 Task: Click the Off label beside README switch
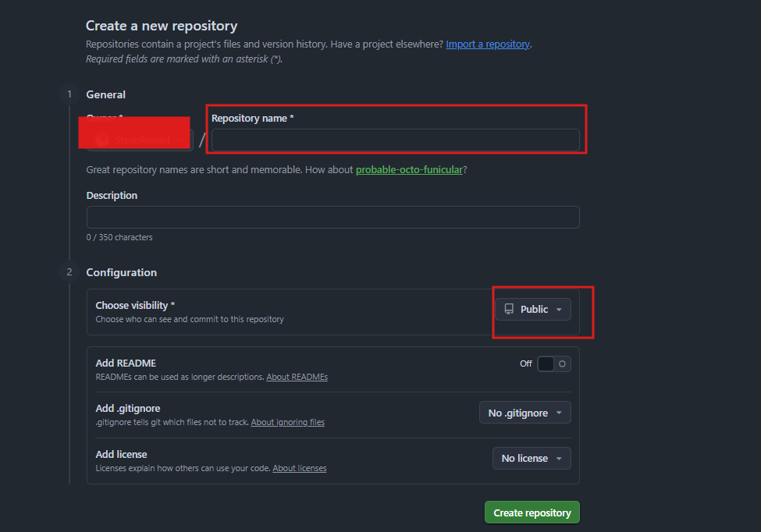click(x=526, y=364)
